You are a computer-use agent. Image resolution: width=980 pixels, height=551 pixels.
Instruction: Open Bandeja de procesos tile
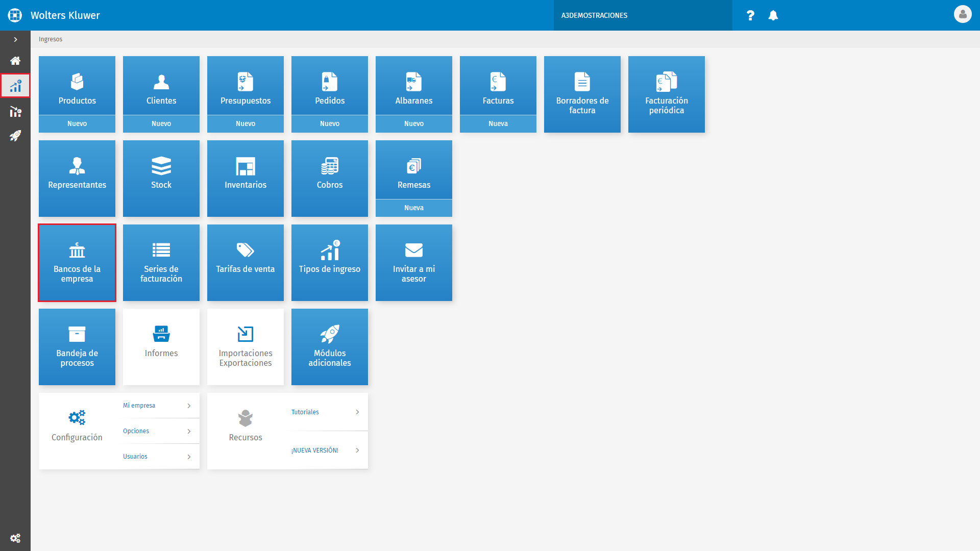point(77,347)
